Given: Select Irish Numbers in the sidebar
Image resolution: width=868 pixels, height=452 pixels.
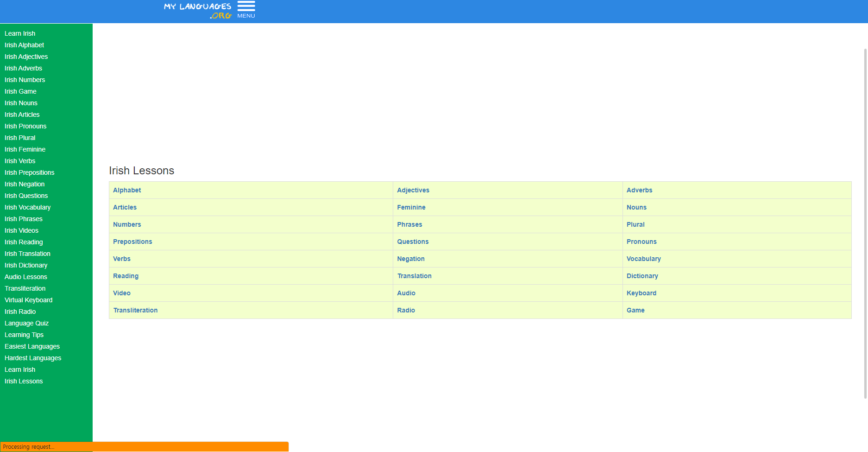Looking at the screenshot, I should point(25,80).
